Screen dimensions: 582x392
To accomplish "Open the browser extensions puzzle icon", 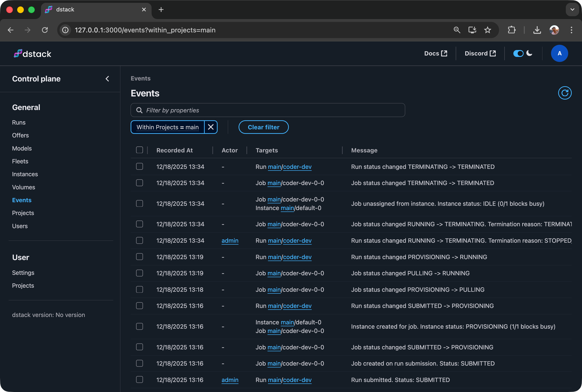I will (511, 30).
